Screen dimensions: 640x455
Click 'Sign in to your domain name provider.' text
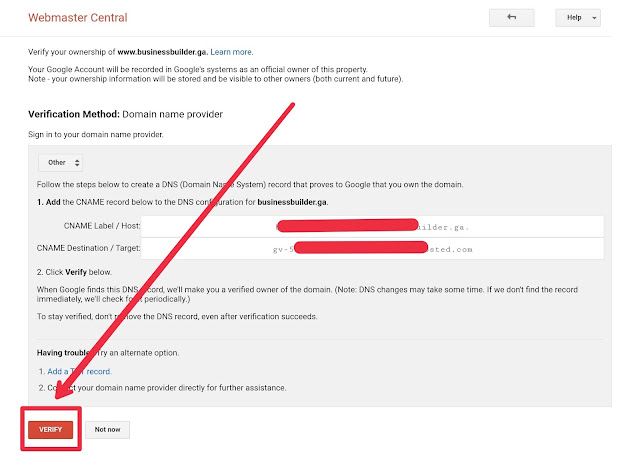click(96, 135)
